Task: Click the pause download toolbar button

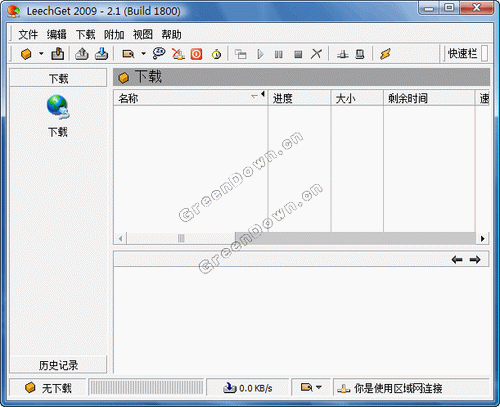Action: 279,54
